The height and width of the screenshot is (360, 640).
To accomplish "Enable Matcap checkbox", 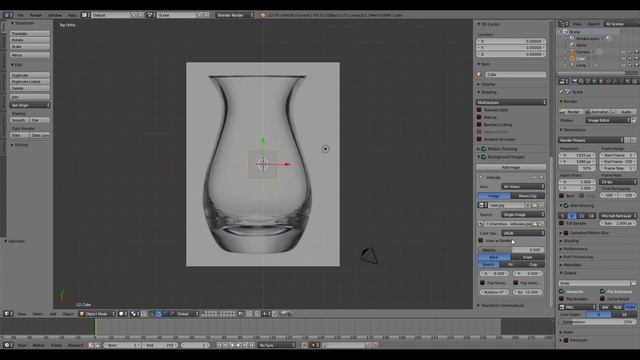I will (479, 117).
